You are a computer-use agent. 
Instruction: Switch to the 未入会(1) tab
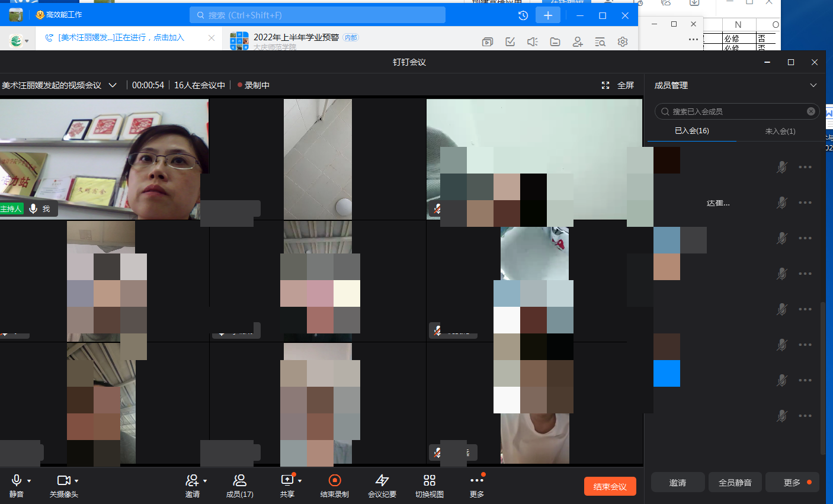(780, 131)
